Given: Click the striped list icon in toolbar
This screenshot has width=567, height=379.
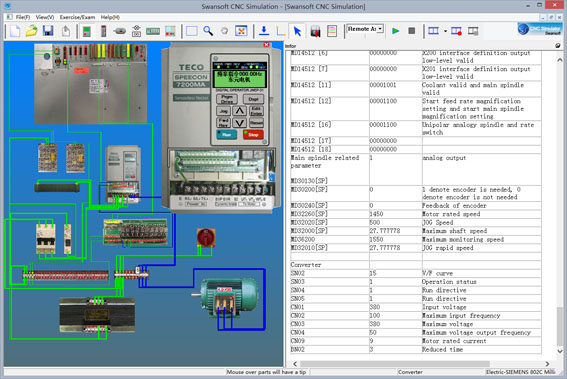Looking at the screenshot, I should pos(332,31).
